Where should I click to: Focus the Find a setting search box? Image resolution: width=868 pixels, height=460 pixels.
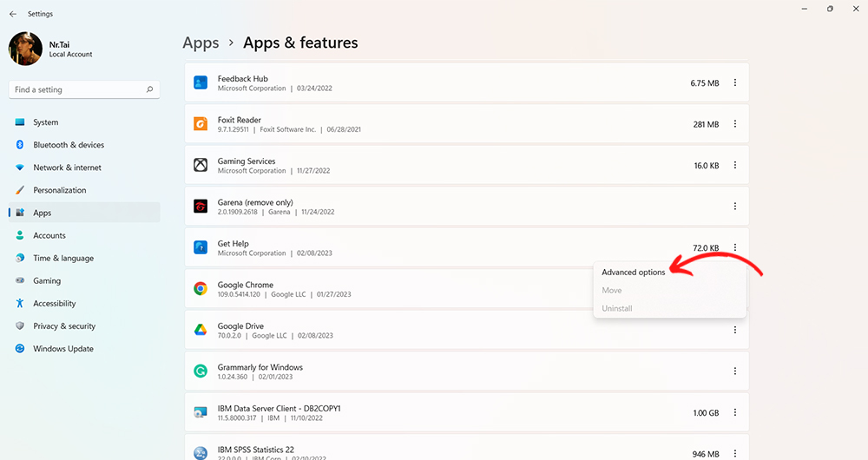click(84, 89)
